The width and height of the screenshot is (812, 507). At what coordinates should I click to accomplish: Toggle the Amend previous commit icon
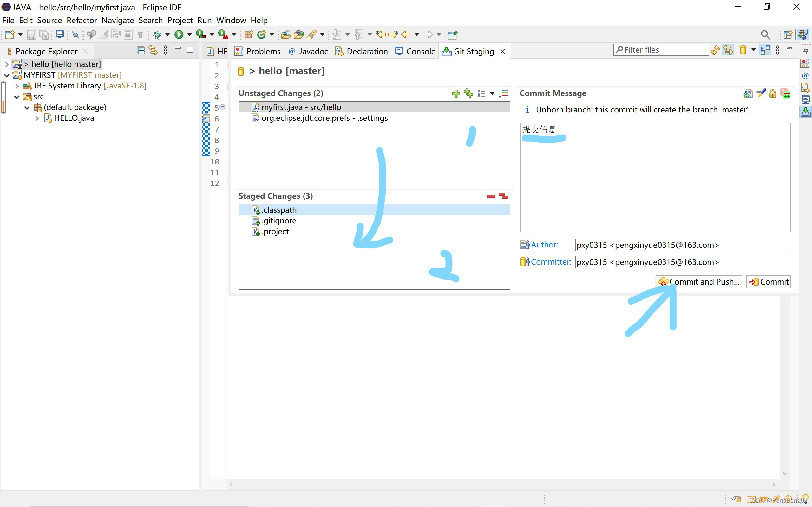click(x=748, y=93)
